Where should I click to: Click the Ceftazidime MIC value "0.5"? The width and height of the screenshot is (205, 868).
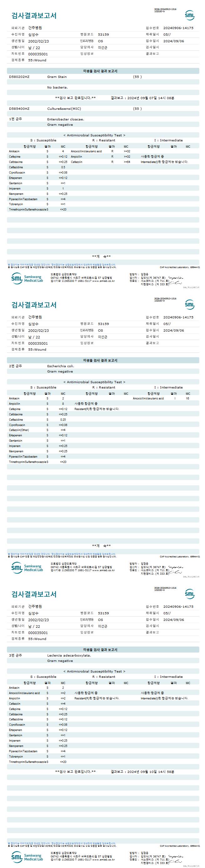point(63,167)
